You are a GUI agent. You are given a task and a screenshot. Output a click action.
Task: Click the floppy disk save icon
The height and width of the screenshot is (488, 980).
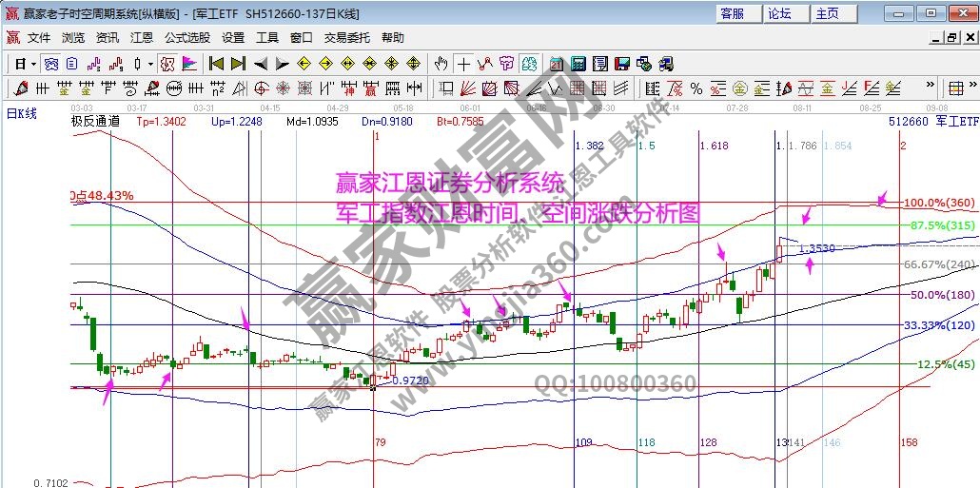point(621,64)
